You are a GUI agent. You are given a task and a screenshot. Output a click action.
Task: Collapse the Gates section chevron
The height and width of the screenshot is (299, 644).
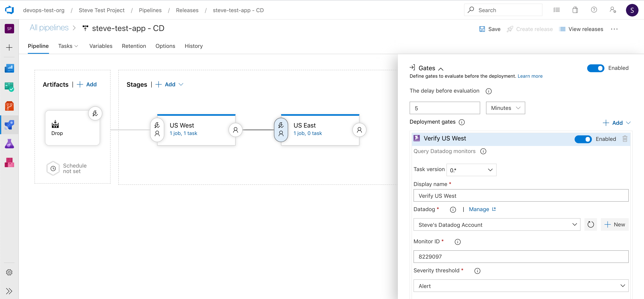pyautogui.click(x=441, y=68)
